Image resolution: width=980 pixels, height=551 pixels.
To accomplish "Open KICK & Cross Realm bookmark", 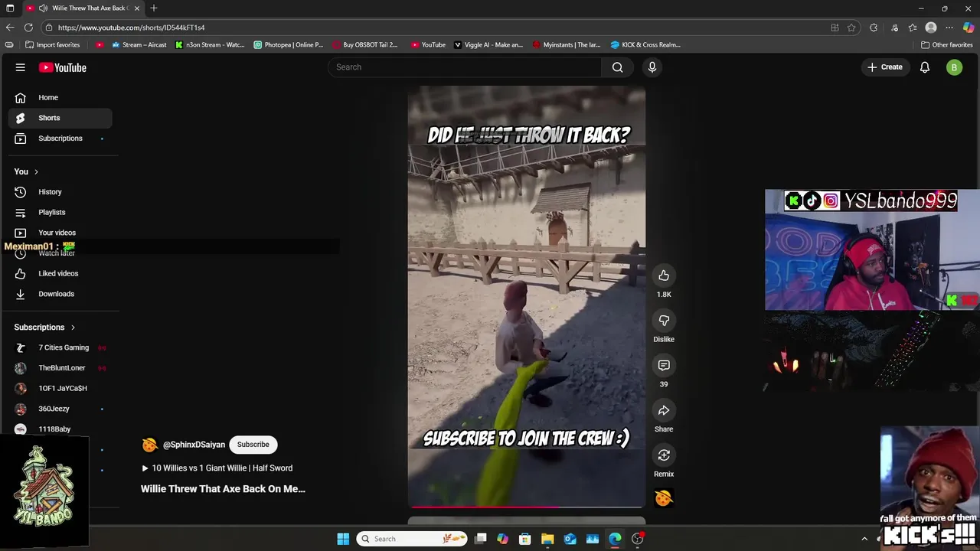I will coord(645,45).
